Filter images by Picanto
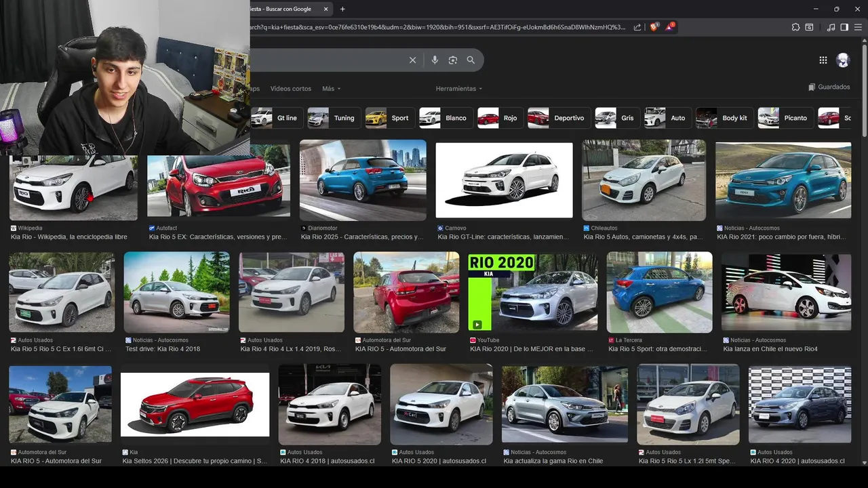Viewport: 868px width, 488px height. click(x=785, y=118)
